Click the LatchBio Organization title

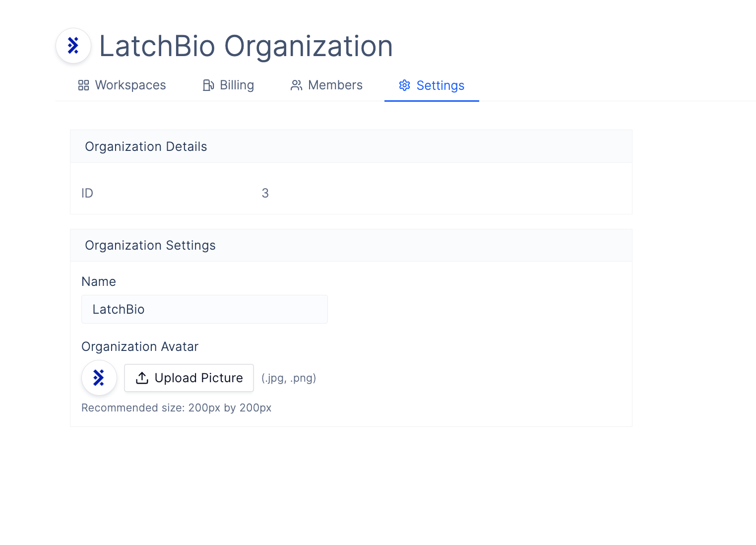pos(246,46)
